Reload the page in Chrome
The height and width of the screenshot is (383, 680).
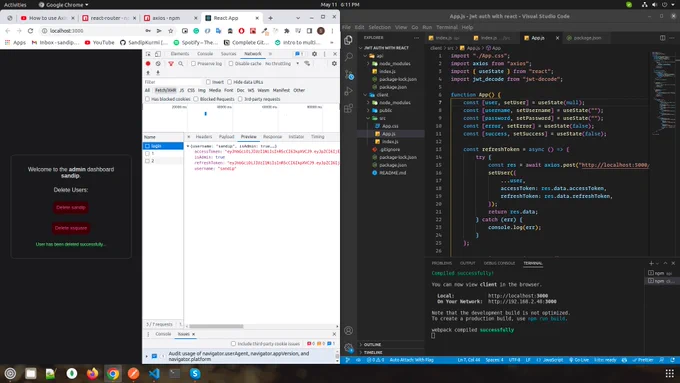[x=30, y=31]
